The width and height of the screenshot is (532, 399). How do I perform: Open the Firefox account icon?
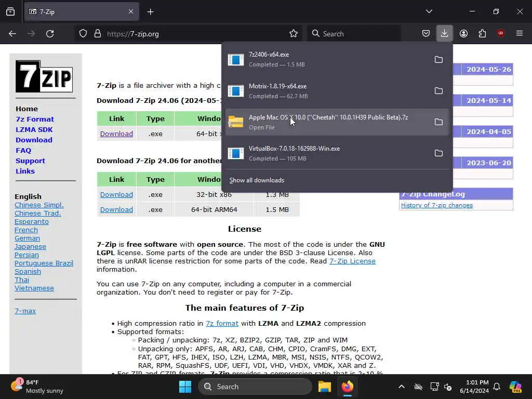464,34
